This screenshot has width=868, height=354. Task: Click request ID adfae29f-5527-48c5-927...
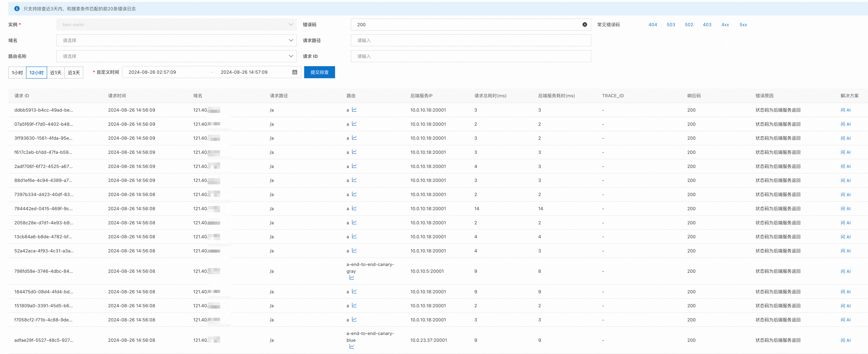44,340
